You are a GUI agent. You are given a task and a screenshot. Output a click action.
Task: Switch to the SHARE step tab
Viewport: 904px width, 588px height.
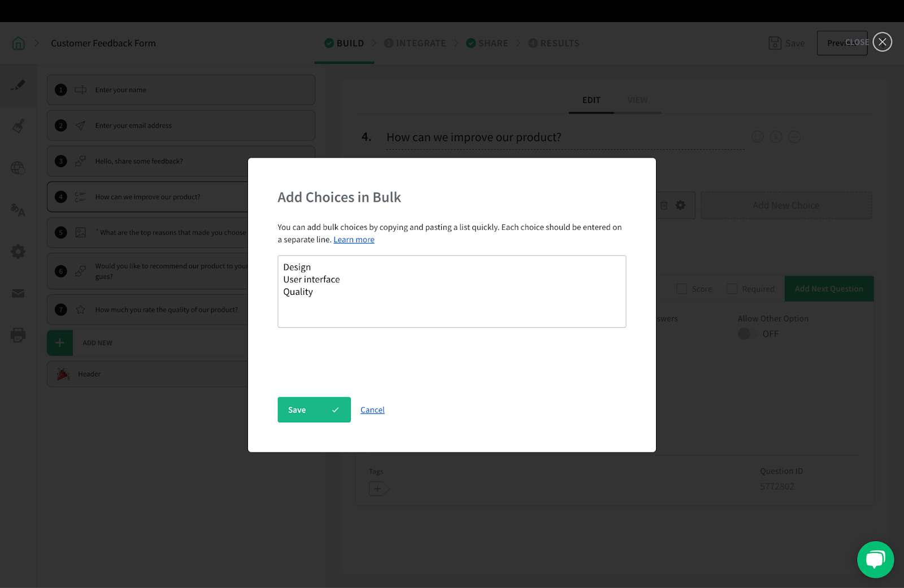coord(487,43)
